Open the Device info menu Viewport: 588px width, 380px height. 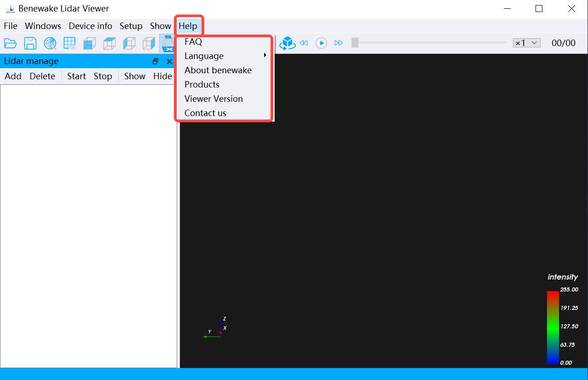[x=91, y=26]
